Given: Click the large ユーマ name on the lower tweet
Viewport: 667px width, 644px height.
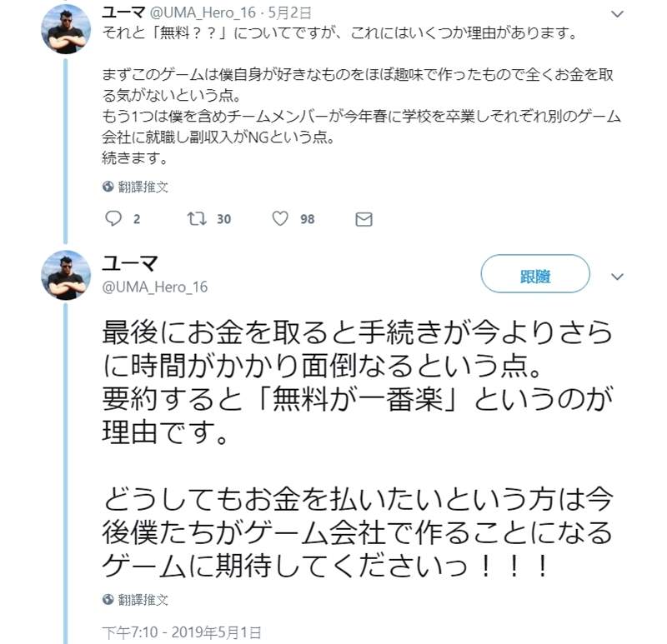Looking at the screenshot, I should coord(131,264).
